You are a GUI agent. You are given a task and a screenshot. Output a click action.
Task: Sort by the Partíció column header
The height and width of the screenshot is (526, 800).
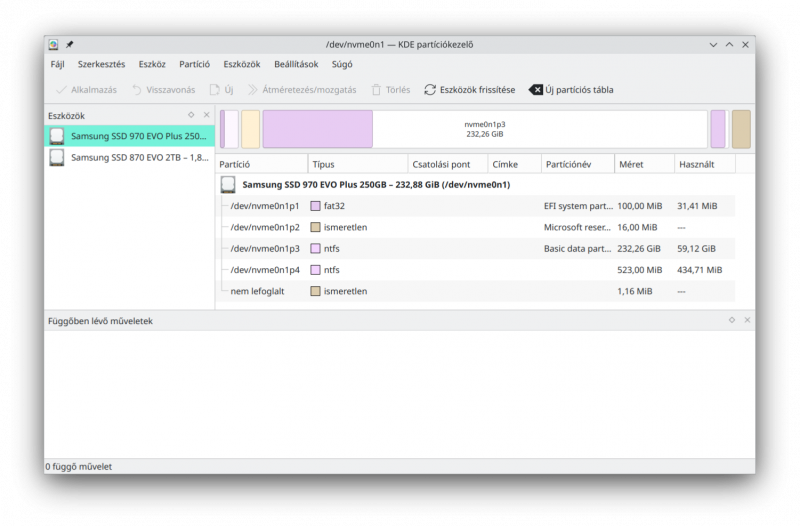[262, 164]
